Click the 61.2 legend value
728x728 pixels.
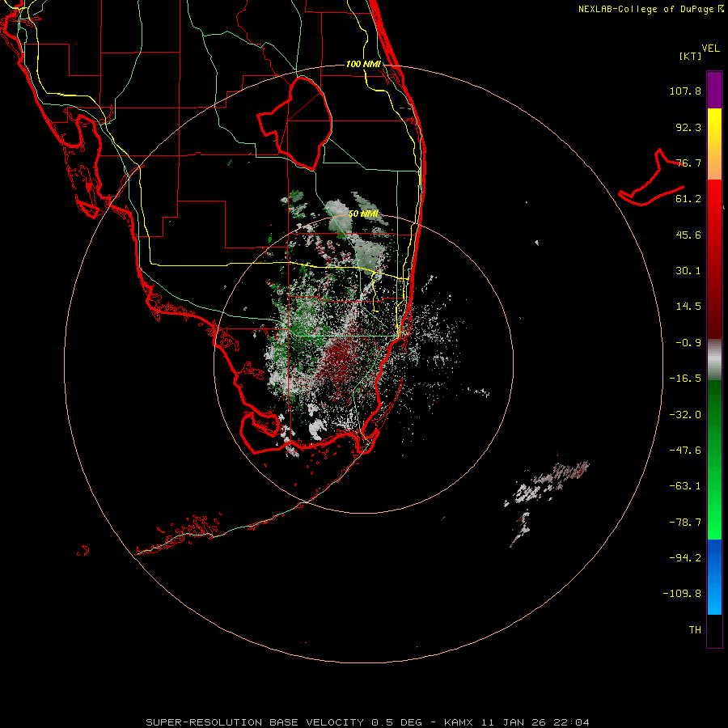tap(688, 199)
